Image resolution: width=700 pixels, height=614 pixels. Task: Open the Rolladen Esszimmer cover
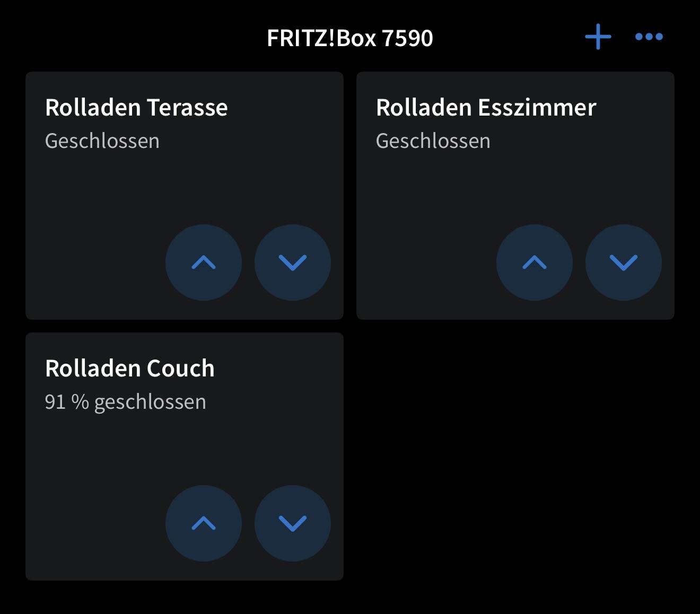(534, 262)
